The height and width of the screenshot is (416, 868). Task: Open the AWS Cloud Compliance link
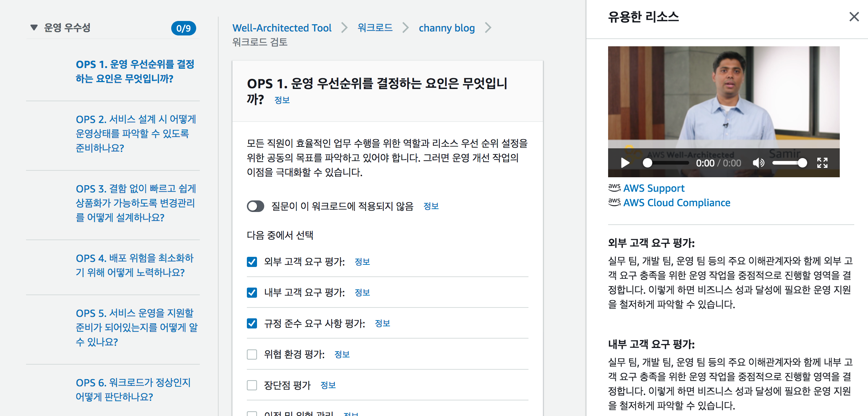pos(677,203)
